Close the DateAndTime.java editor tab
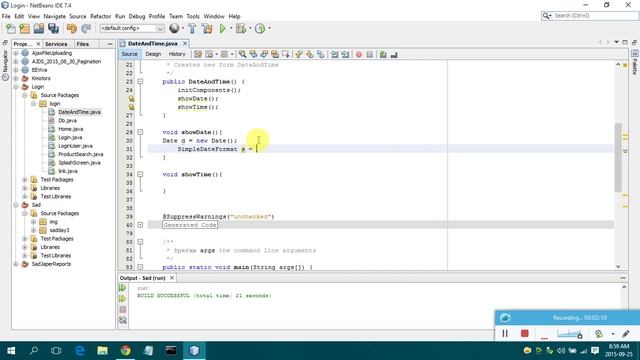Screen dimensions: 640x360 (185, 43)
